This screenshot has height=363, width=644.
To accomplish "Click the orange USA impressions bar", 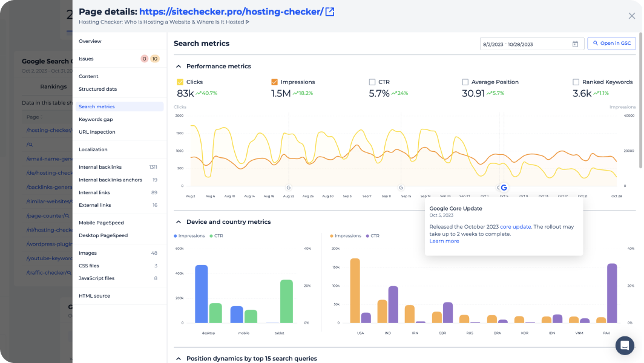I will point(355,291).
